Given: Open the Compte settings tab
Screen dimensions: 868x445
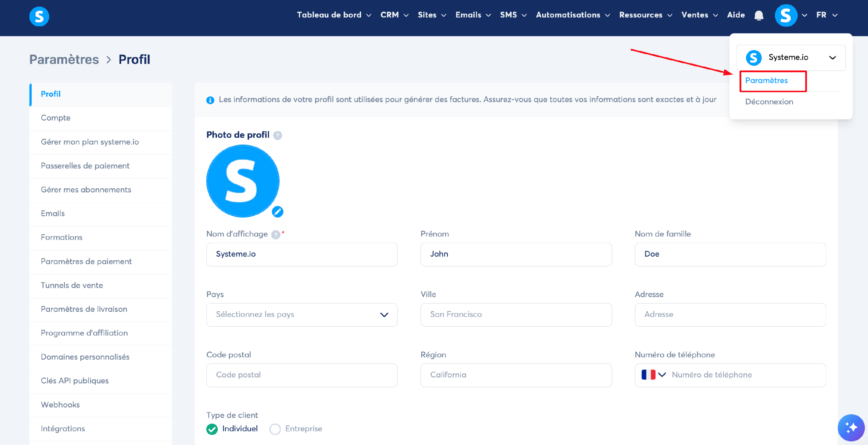Looking at the screenshot, I should tap(56, 118).
